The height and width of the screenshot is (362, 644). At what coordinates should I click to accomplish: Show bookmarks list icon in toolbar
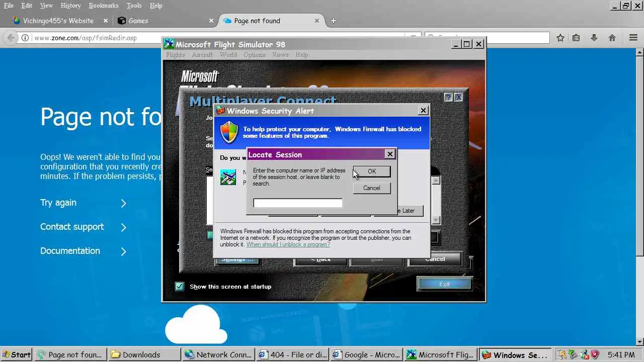pos(576,38)
